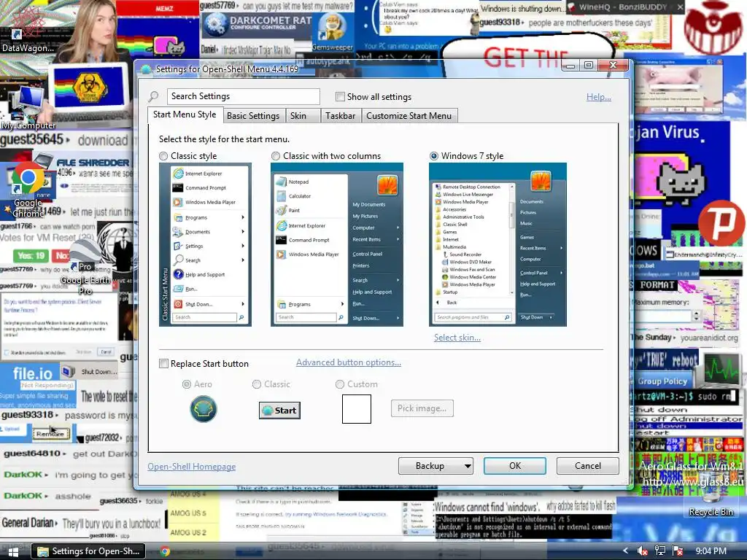Click the Chrome icon in the taskbar
This screenshot has height=560, width=747.
[166, 551]
